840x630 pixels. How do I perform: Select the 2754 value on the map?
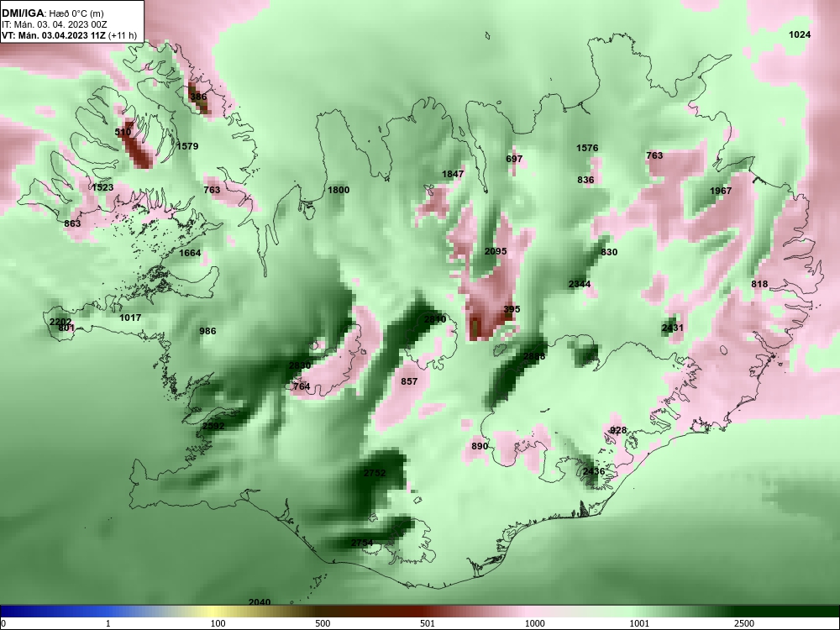pos(361,543)
